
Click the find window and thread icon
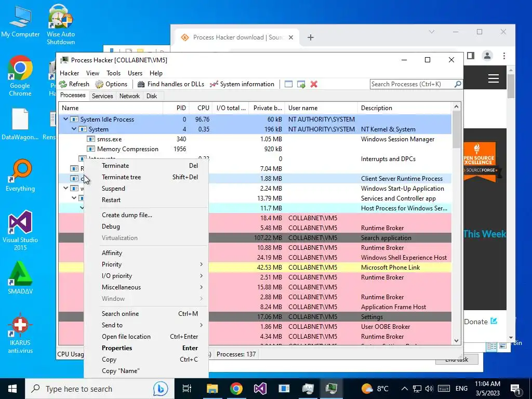301,84
